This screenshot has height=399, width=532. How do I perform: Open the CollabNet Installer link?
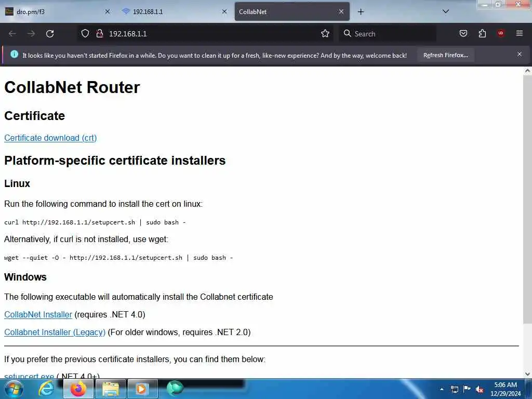[38, 314]
